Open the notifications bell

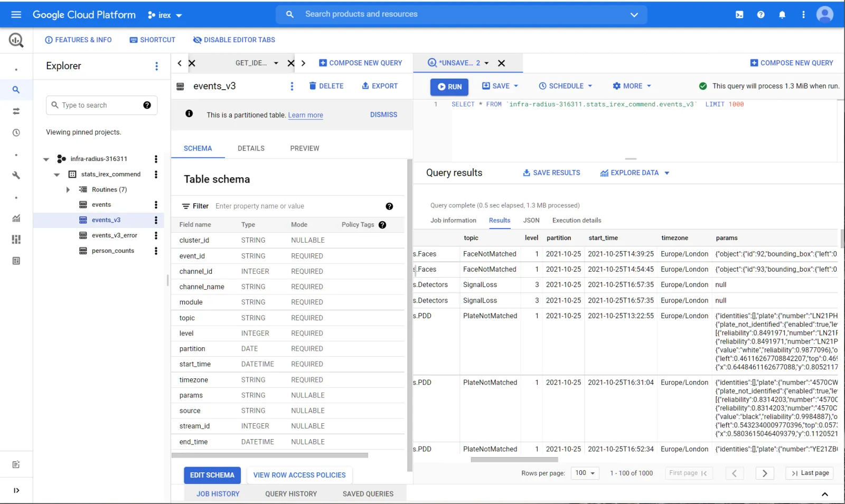[x=782, y=15]
